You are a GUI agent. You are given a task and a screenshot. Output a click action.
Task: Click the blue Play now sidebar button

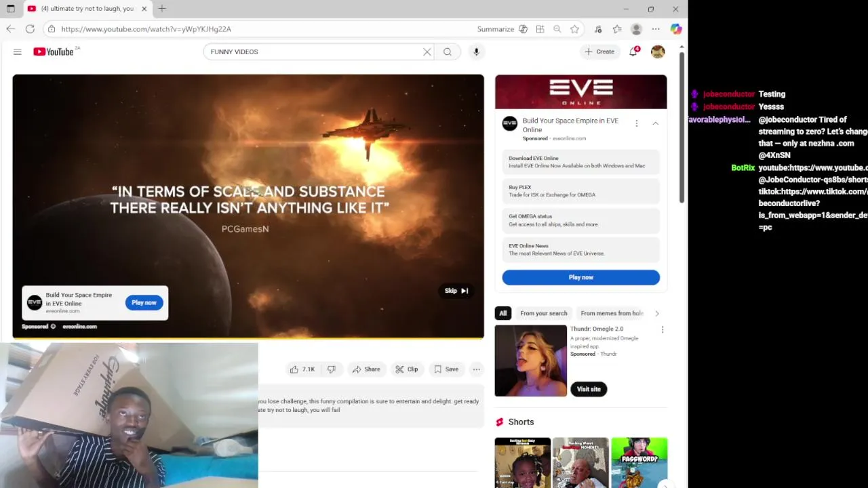(580, 277)
